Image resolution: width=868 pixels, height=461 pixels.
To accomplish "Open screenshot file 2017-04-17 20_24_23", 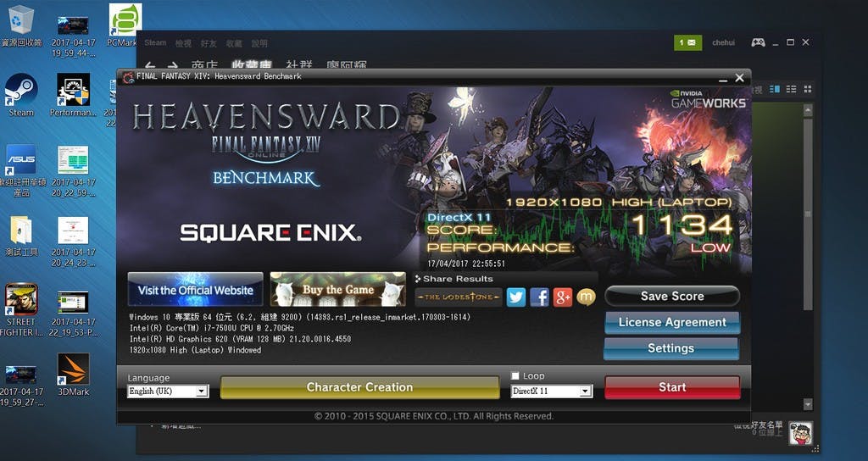I will pos(73,242).
